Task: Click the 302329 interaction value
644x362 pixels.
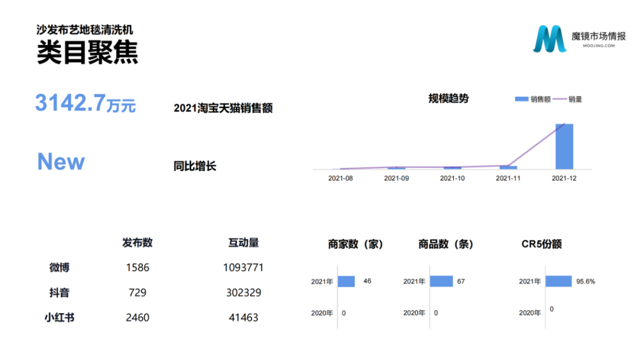Action: 243,293
